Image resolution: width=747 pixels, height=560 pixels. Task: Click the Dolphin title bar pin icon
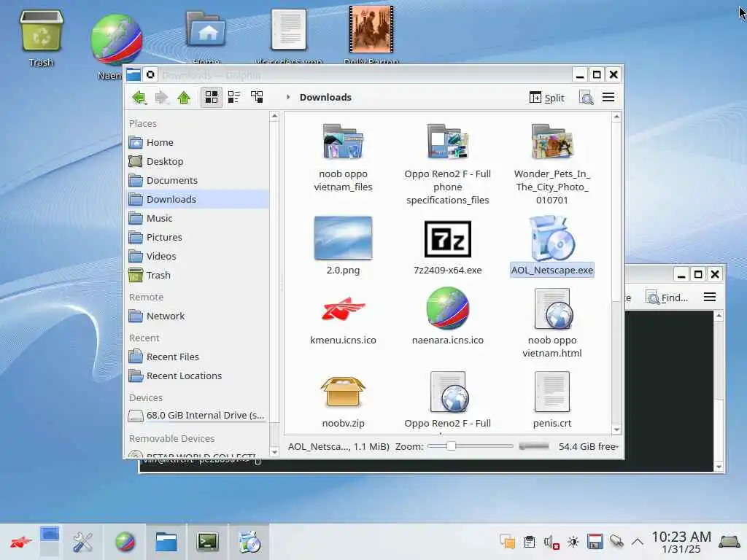coord(150,74)
